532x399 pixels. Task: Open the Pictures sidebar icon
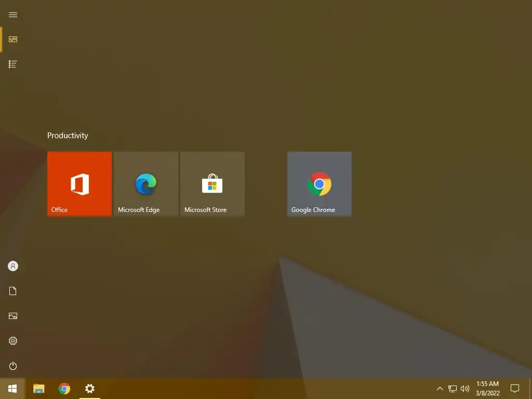[13, 316]
